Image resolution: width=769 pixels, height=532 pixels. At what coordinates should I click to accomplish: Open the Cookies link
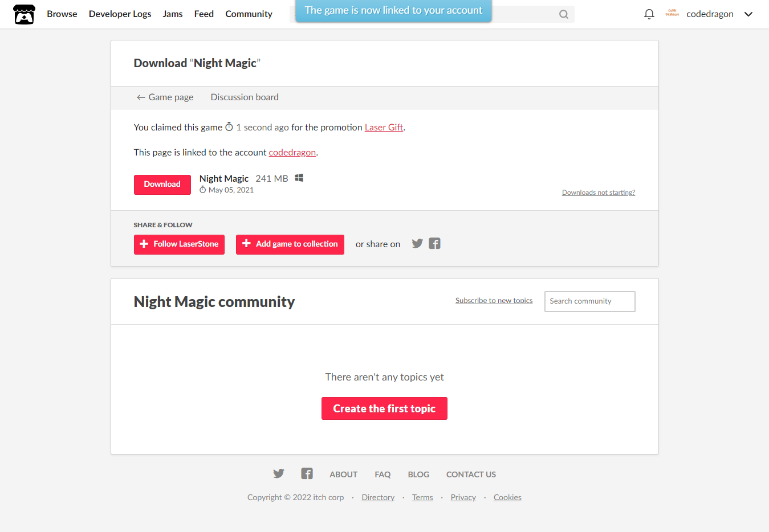(x=507, y=497)
